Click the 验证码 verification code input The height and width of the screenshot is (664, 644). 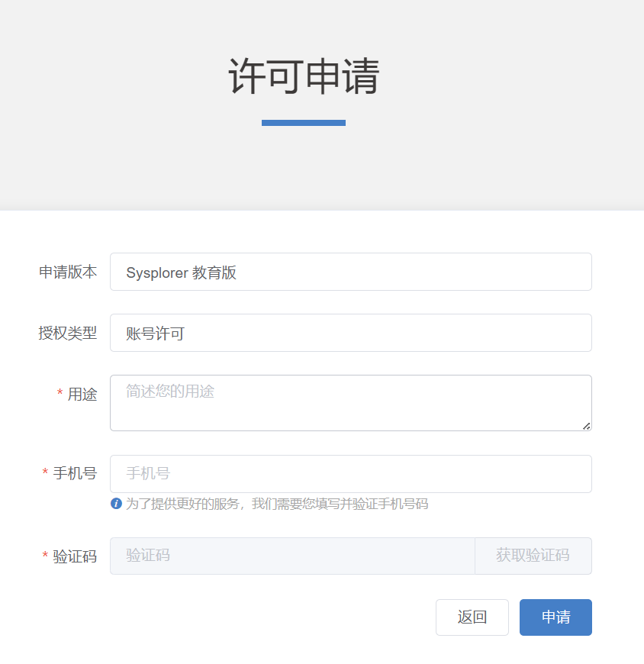click(x=292, y=556)
